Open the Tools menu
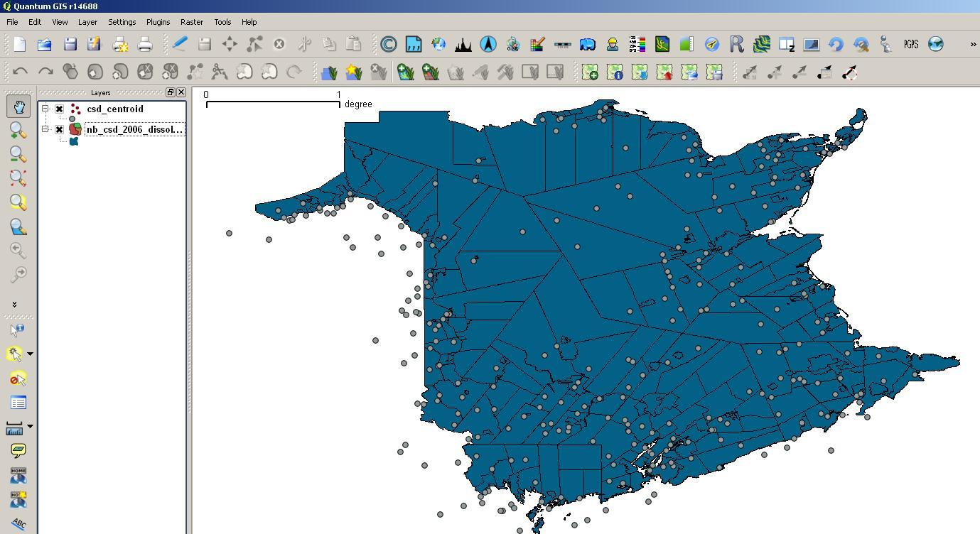Image resolution: width=980 pixels, height=534 pixels. pyautogui.click(x=222, y=22)
